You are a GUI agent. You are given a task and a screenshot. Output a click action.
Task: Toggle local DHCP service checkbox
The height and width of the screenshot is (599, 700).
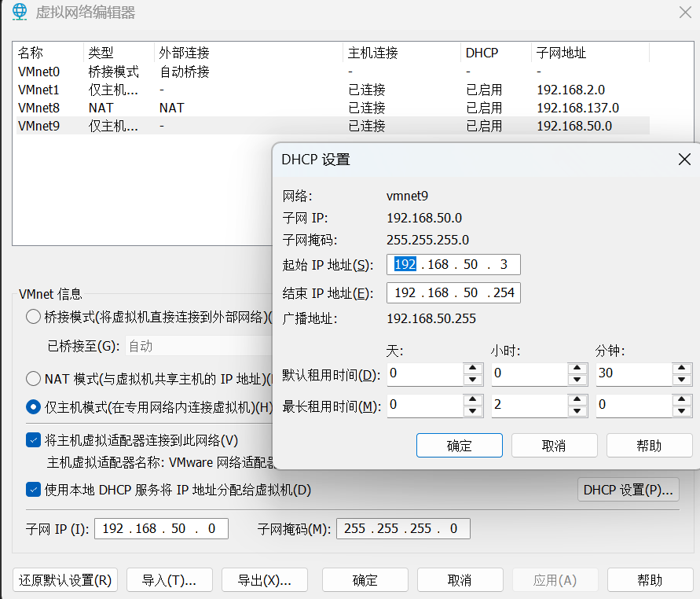click(x=34, y=490)
